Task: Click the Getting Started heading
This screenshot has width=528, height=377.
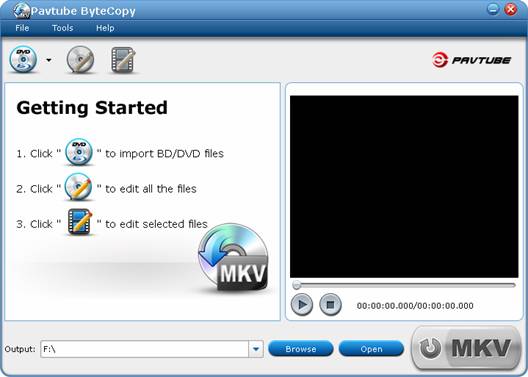Action: click(92, 108)
